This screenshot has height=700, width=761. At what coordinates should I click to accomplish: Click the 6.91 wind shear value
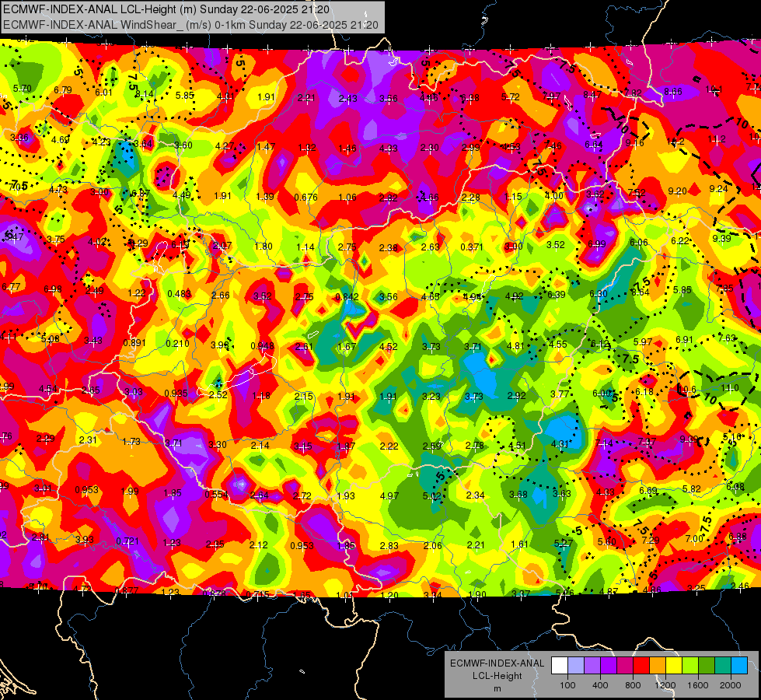point(684,340)
